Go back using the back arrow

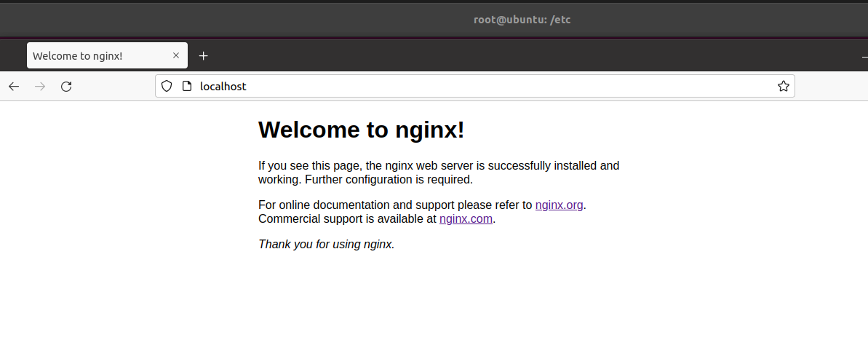pos(14,87)
